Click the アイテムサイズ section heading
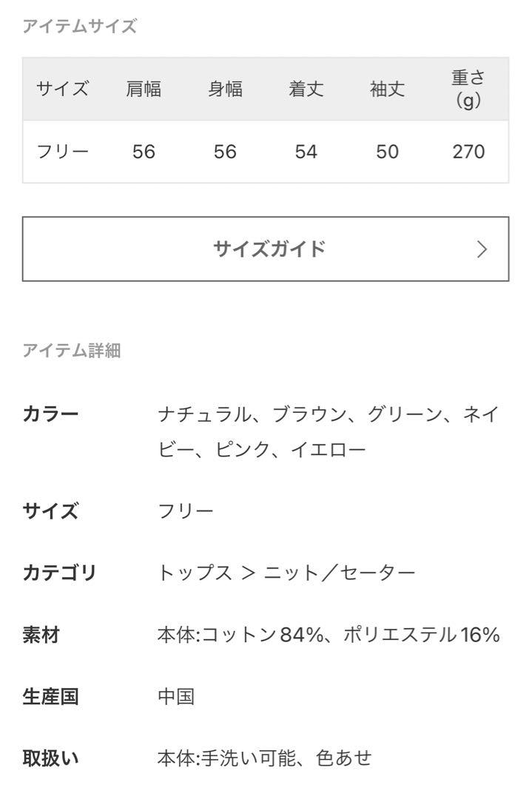The width and height of the screenshot is (532, 799). (79, 25)
